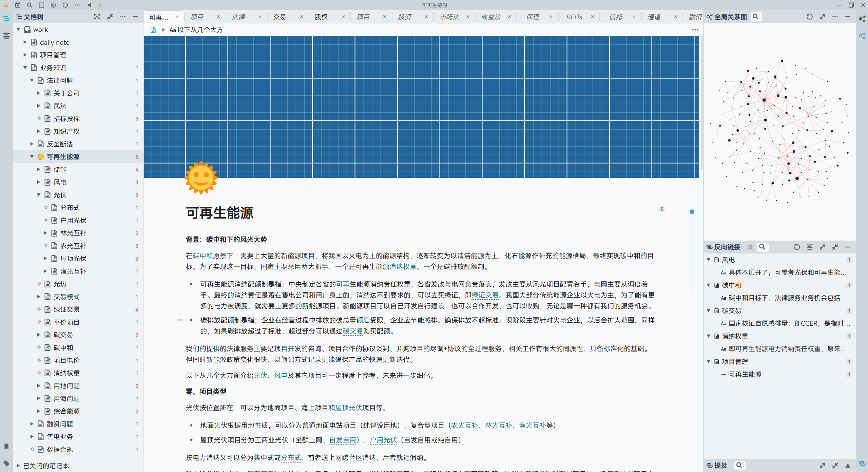Open document tree panel more menu

click(x=122, y=17)
